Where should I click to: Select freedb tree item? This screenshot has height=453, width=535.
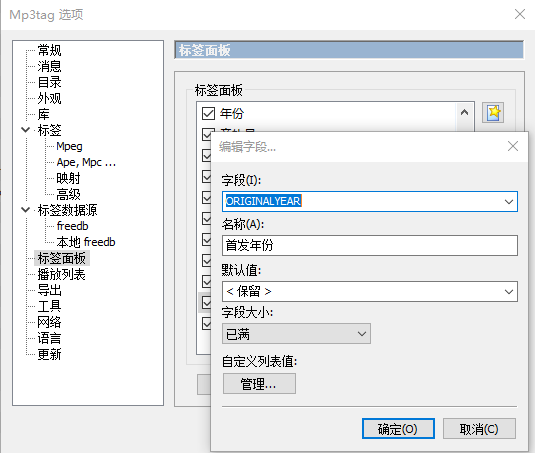click(72, 226)
